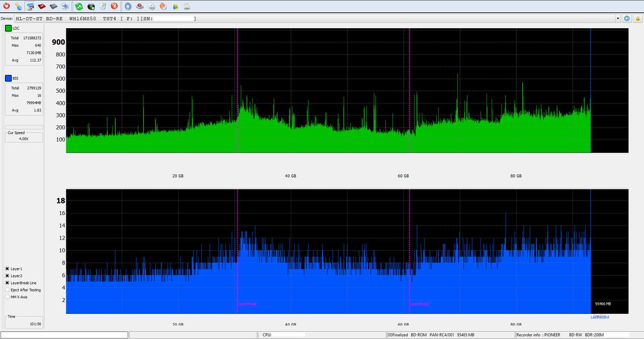Click the colored bar chart icon
This screenshot has width=644, height=339.
tap(175, 6)
